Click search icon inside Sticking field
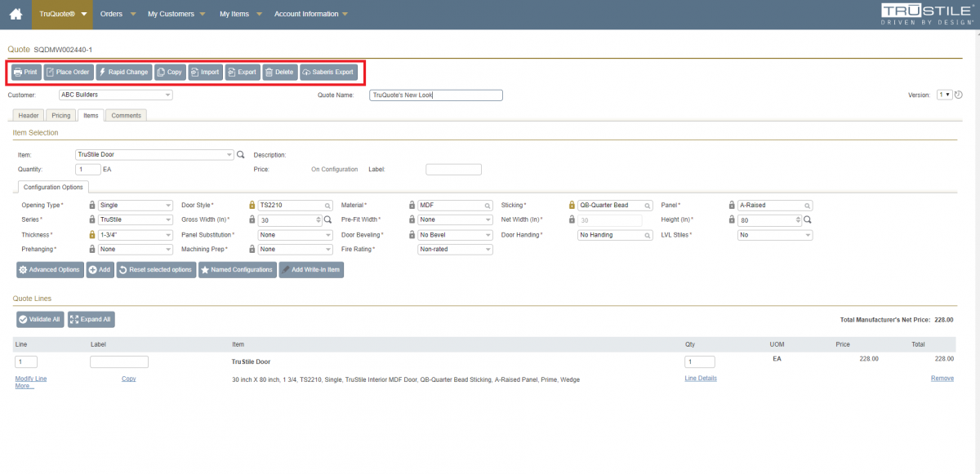 (x=648, y=206)
